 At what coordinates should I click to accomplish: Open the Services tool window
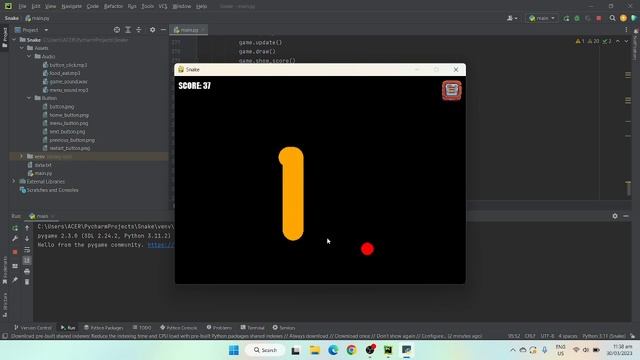tap(284, 327)
